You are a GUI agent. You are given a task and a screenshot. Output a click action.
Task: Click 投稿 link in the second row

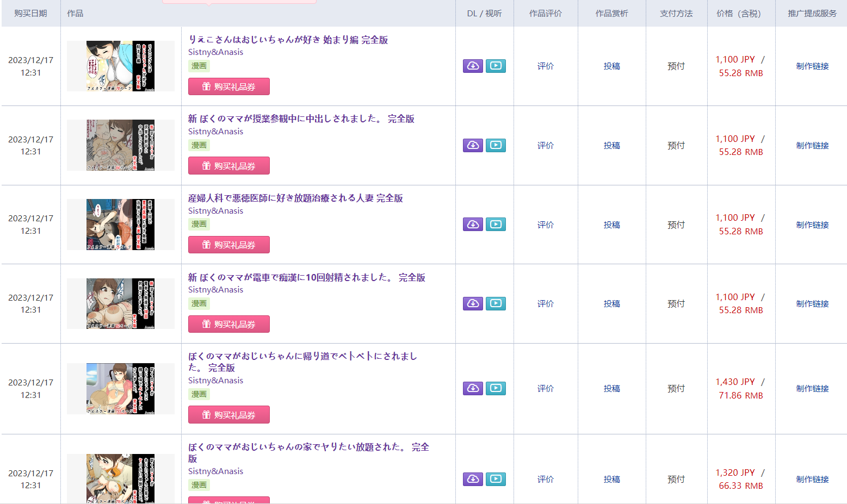click(612, 145)
